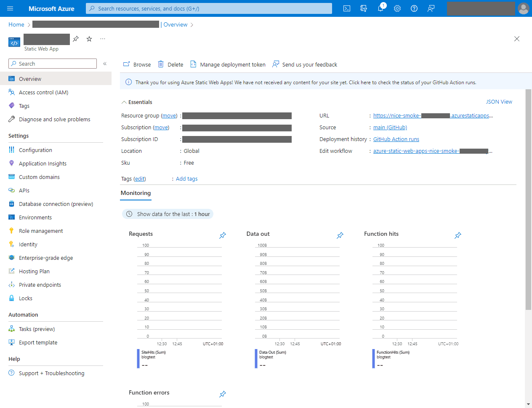
Task: Pin the Requests chart to dashboard
Action: coord(223,235)
